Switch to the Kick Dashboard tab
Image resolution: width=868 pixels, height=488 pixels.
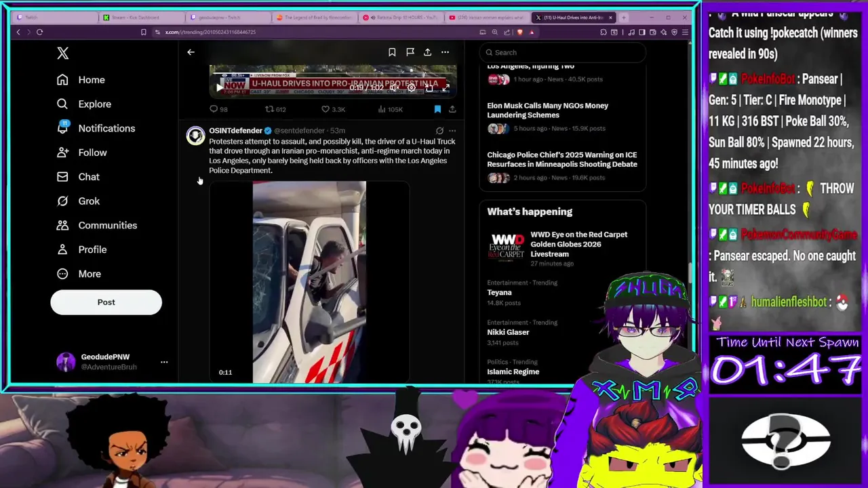tap(140, 18)
